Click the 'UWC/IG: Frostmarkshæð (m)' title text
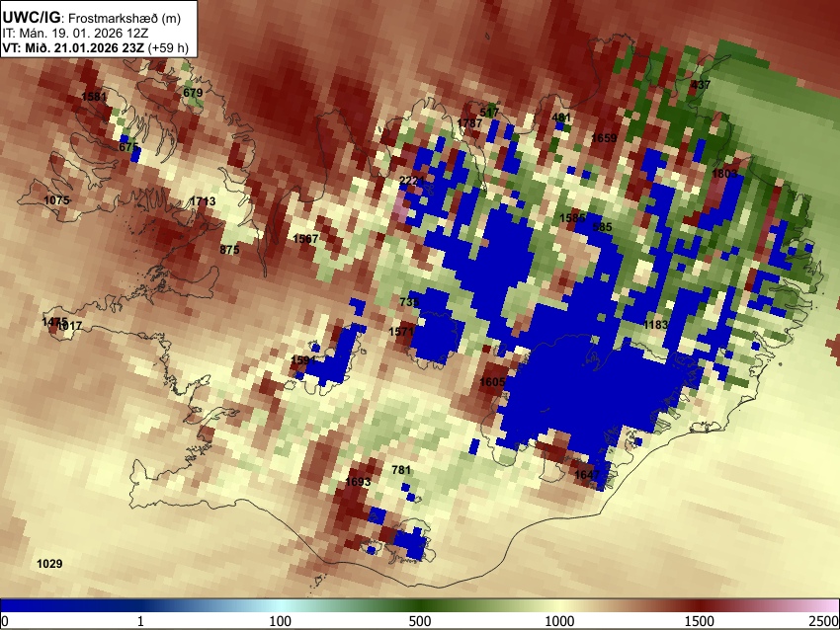The width and height of the screenshot is (840, 630). (x=92, y=18)
